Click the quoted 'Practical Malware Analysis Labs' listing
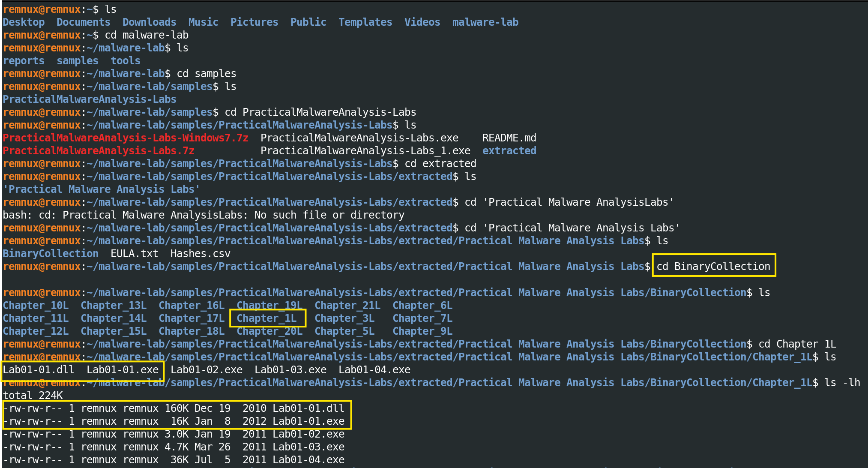 point(102,189)
